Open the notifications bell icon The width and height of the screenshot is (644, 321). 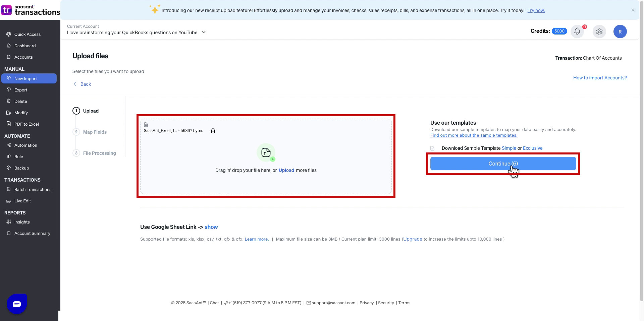577,31
